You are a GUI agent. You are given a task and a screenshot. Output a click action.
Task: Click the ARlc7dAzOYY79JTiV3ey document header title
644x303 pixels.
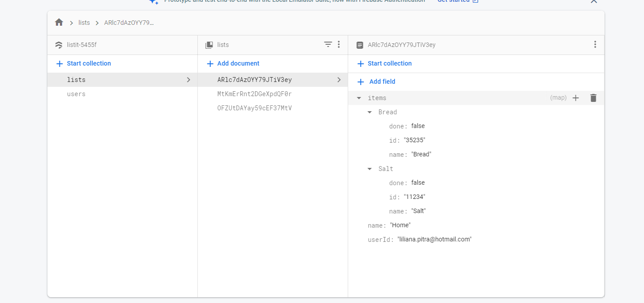point(402,45)
